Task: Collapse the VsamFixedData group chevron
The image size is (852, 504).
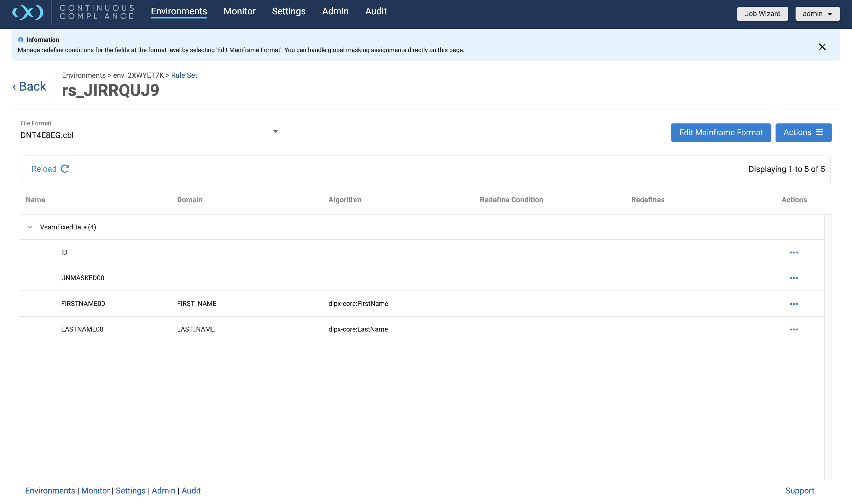Action: (x=30, y=227)
